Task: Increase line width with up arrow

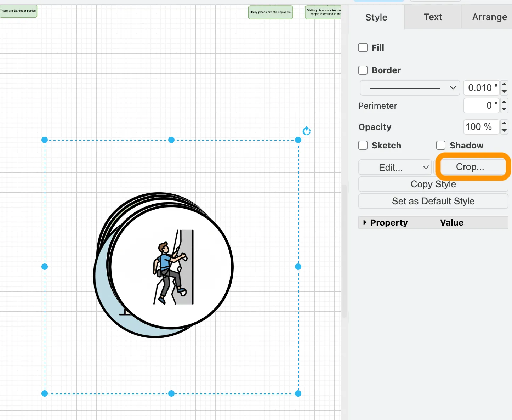Action: [504, 84]
